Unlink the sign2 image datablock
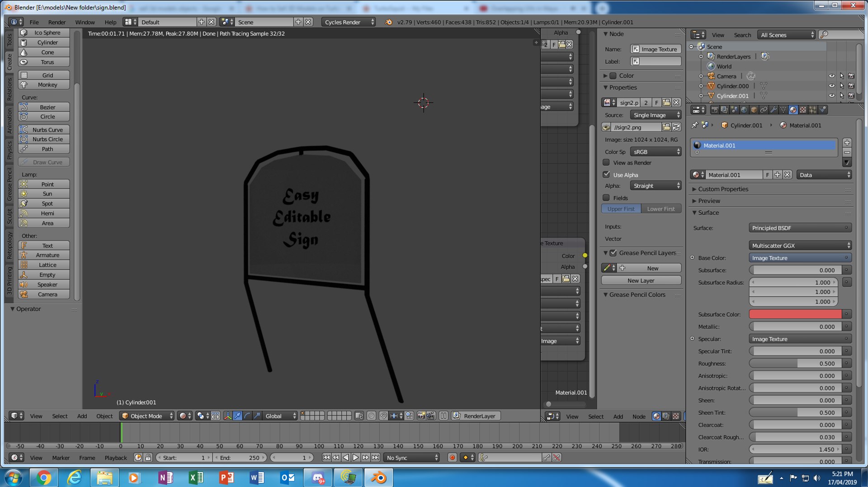This screenshot has width=868, height=487. coord(676,103)
